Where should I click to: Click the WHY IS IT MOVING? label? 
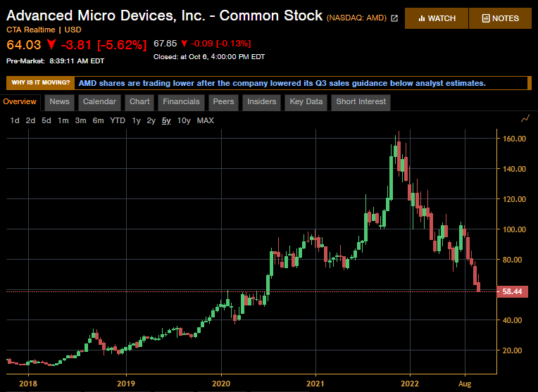click(x=40, y=82)
